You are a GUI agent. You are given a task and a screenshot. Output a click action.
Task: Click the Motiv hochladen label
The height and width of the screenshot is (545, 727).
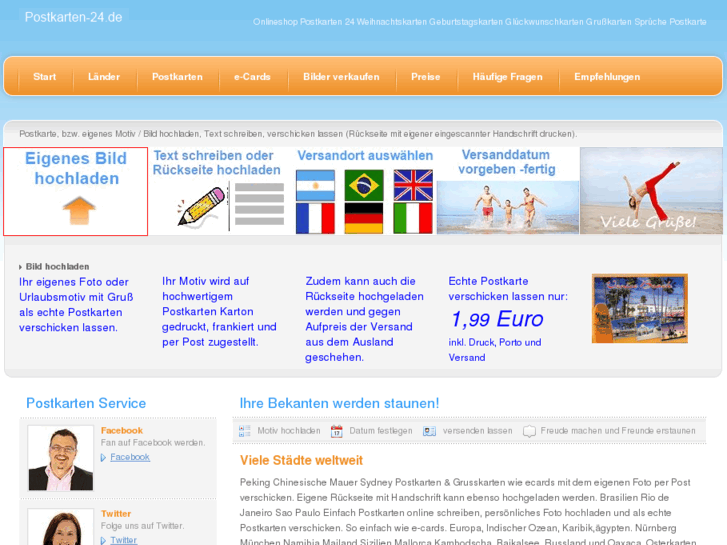(289, 431)
